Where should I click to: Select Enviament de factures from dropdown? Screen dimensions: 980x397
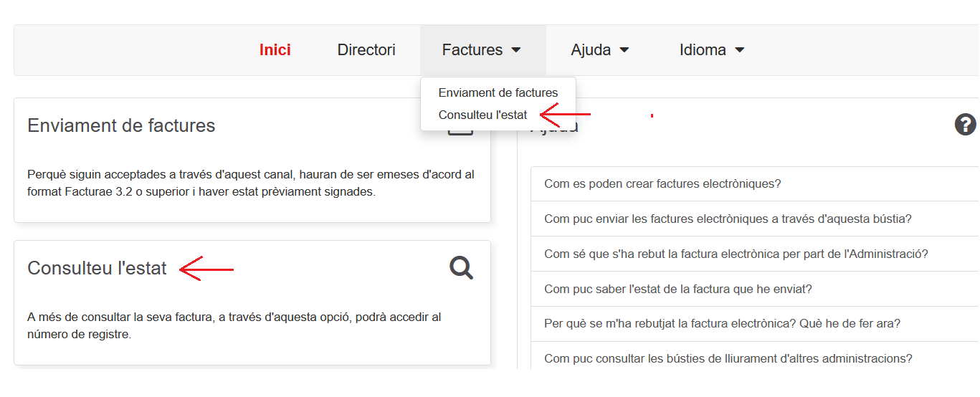click(x=498, y=92)
